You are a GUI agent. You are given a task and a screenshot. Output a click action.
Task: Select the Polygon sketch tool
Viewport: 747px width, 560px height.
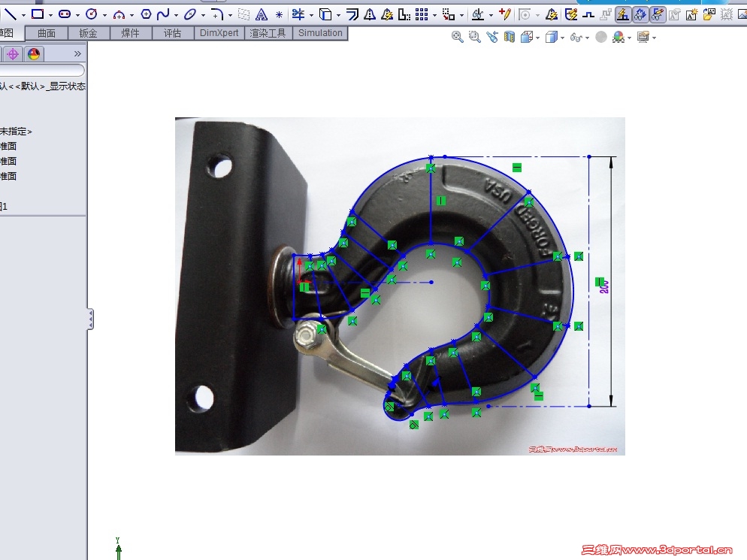147,14
